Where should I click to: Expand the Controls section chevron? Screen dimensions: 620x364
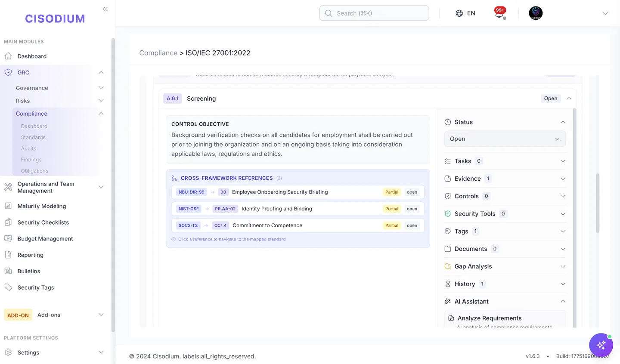click(x=563, y=196)
